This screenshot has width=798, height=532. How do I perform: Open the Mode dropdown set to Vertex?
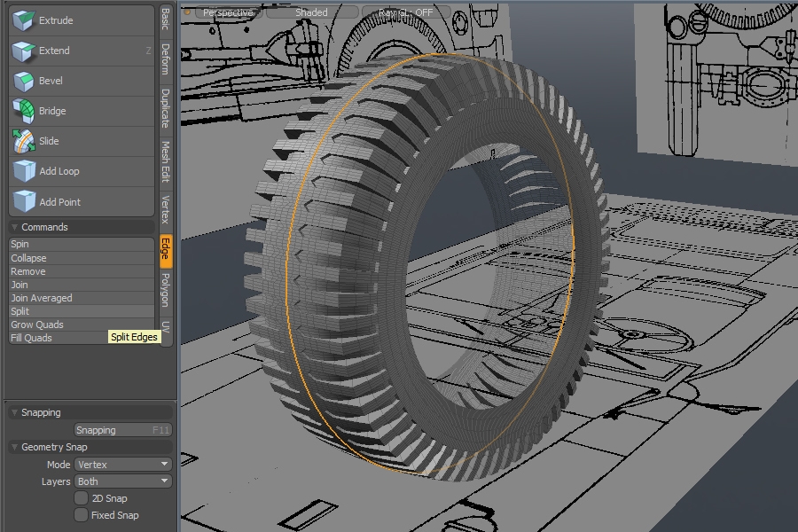click(x=122, y=465)
